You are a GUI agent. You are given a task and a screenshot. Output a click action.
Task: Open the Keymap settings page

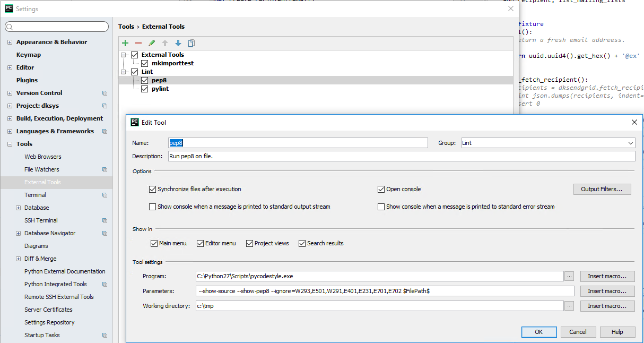click(29, 55)
